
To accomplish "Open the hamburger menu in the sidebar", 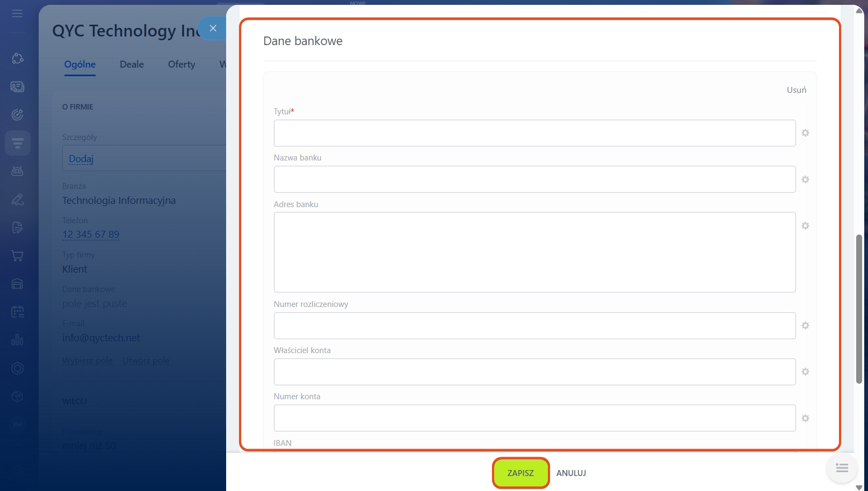I will (17, 13).
